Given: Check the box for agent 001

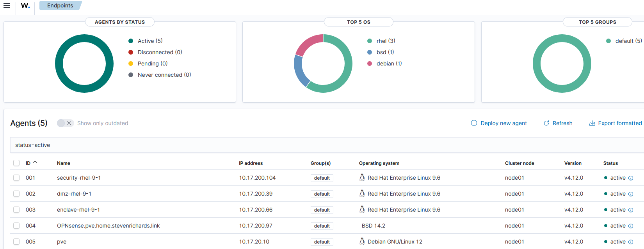Looking at the screenshot, I should [16, 178].
